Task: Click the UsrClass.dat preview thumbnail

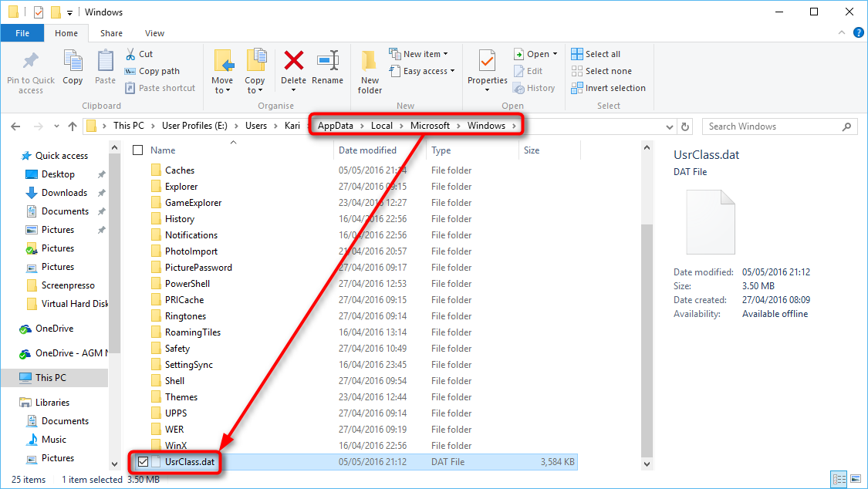Action: pos(711,222)
